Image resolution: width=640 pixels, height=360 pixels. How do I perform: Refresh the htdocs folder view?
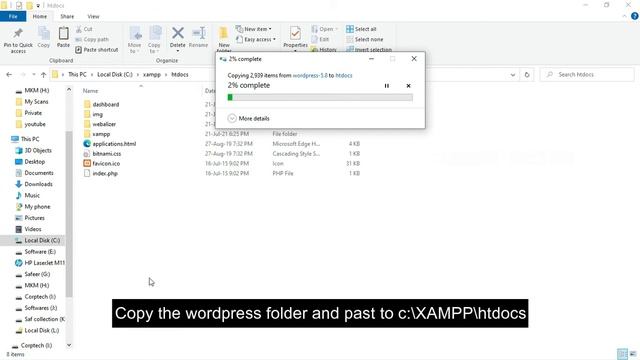click(527, 75)
